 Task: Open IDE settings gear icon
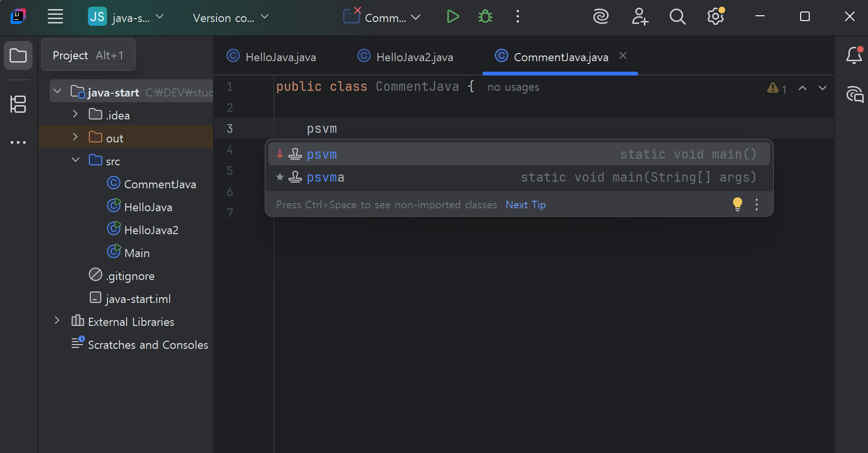click(715, 17)
